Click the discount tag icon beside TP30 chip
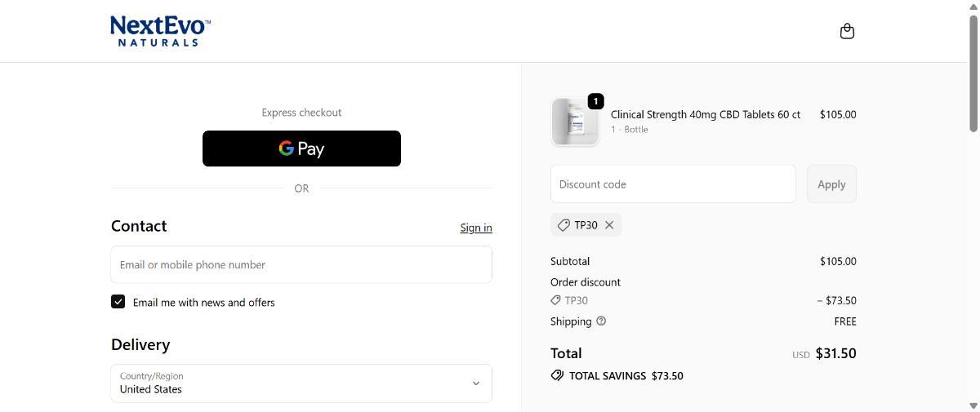 pos(563,225)
